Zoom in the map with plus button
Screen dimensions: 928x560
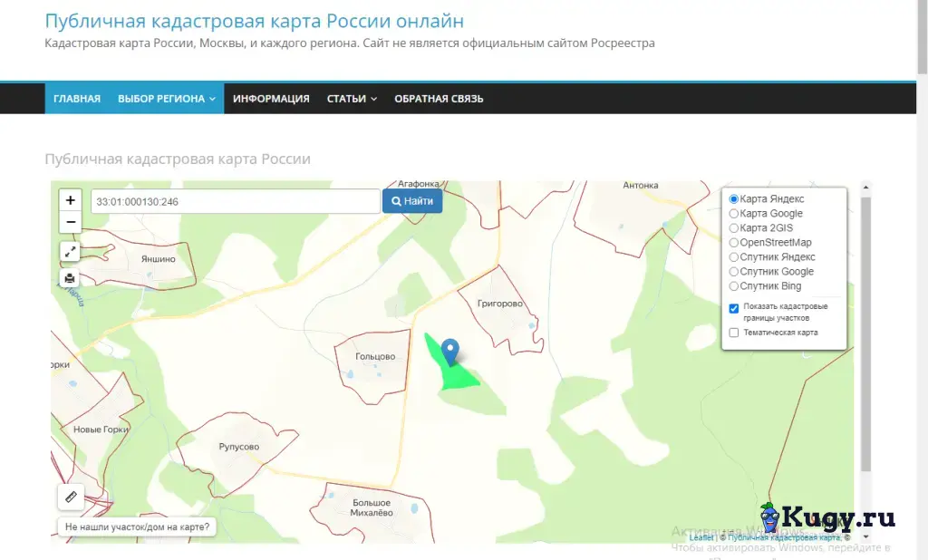point(71,200)
